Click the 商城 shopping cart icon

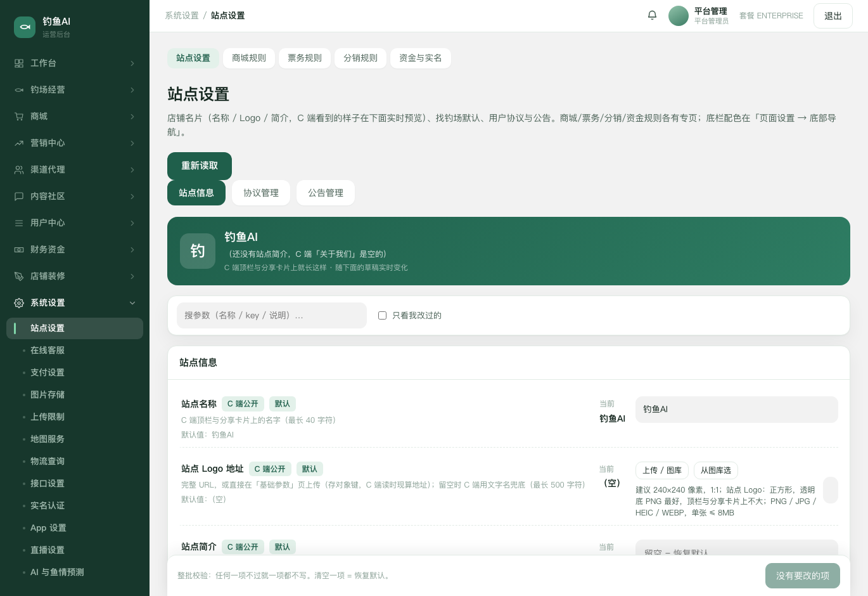coord(19,117)
